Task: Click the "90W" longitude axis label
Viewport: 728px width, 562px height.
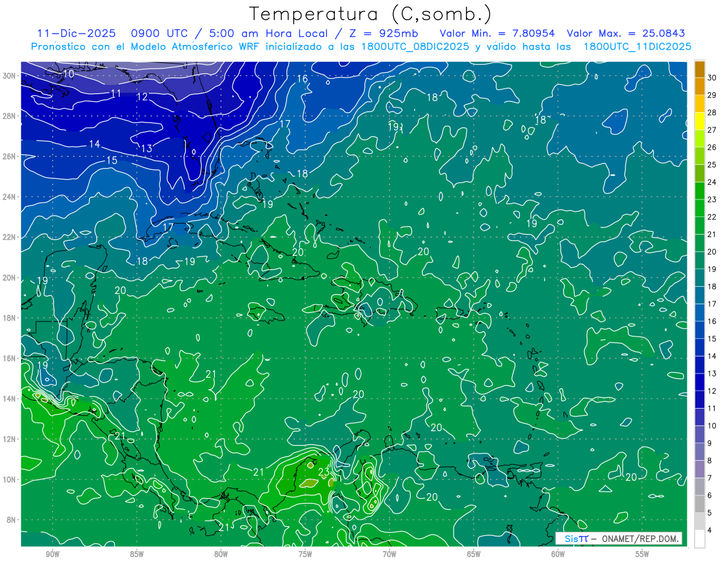Action: tap(52, 554)
